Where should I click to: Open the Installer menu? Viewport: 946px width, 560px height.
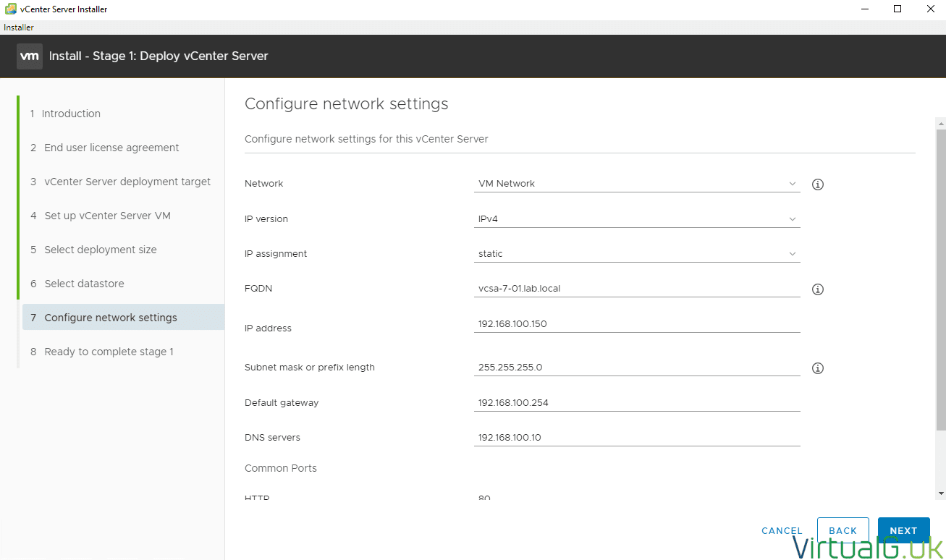[x=19, y=27]
